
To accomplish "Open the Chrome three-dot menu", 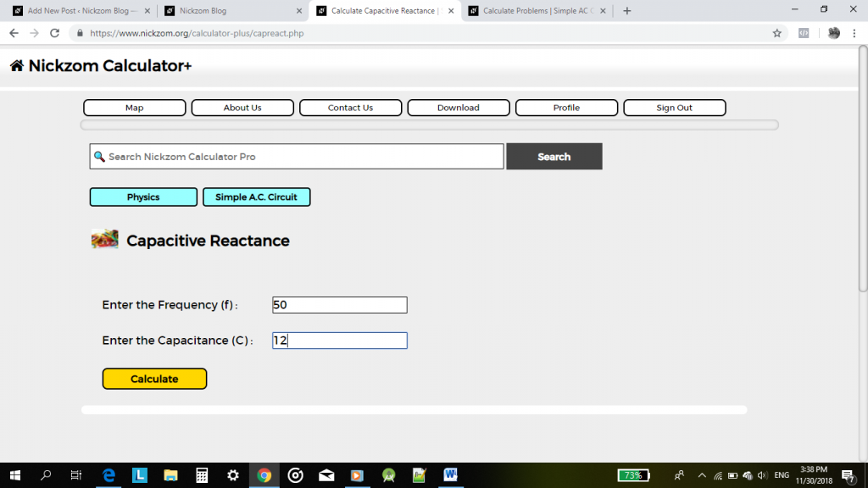I will click(854, 33).
